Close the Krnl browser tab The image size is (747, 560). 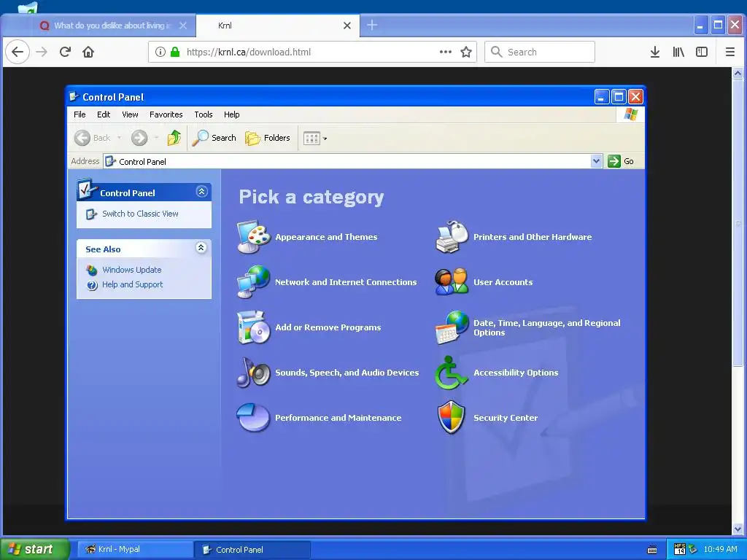pyautogui.click(x=347, y=26)
